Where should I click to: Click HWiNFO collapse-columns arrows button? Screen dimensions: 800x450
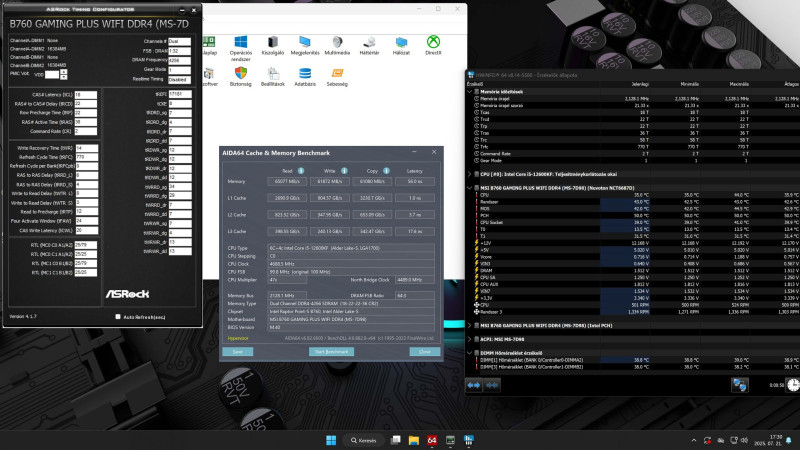click(x=492, y=385)
